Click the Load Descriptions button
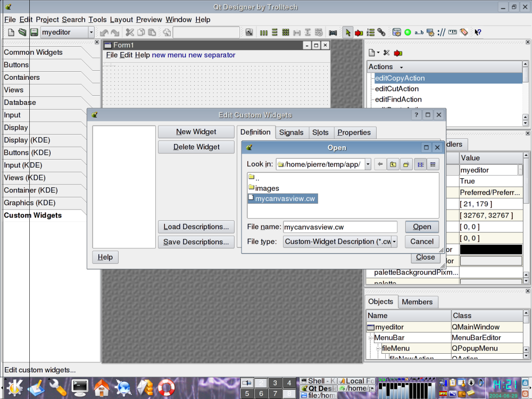Screen dimensions: 532x399 click(x=196, y=227)
